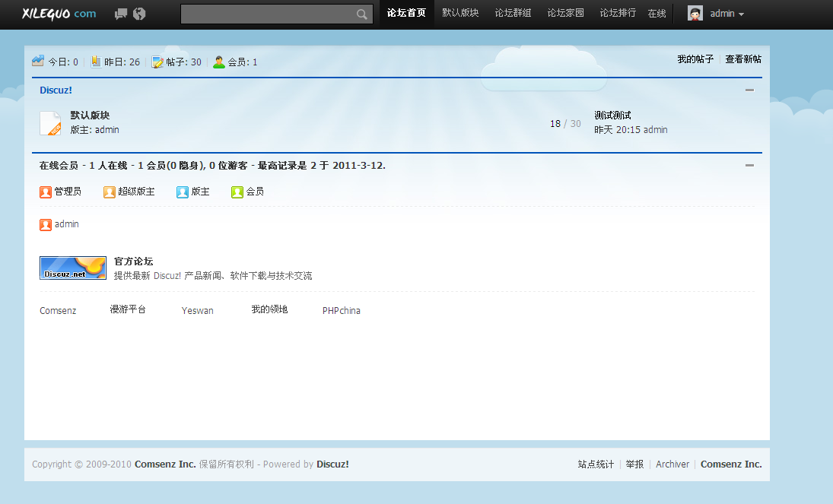Click the Discuz.net banner image
This screenshot has height=504, width=833.
coord(73,268)
